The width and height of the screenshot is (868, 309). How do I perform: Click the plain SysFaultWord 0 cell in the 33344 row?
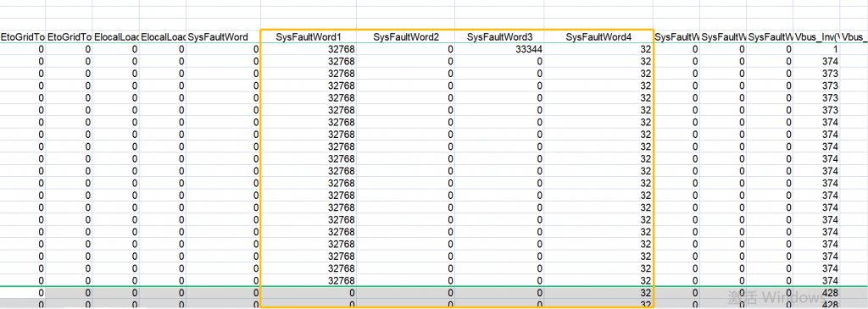point(223,49)
